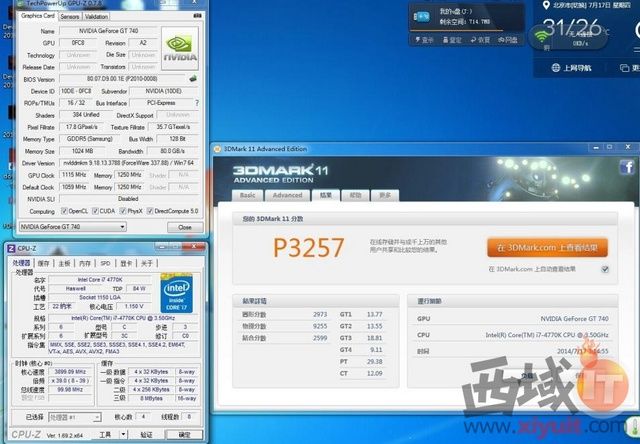Click the 恢复 return-arrow button in U-disk widget

pos(480,40)
